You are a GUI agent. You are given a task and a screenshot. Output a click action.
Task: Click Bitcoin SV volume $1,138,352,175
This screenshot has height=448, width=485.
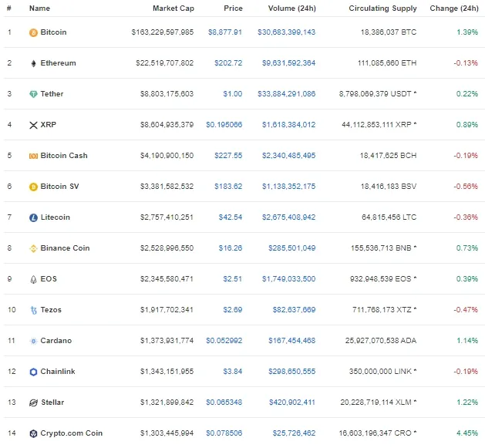point(288,187)
